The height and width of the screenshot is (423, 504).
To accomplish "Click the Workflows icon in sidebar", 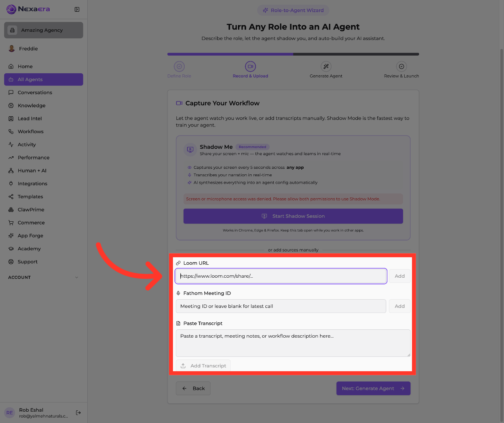I will 11,132.
